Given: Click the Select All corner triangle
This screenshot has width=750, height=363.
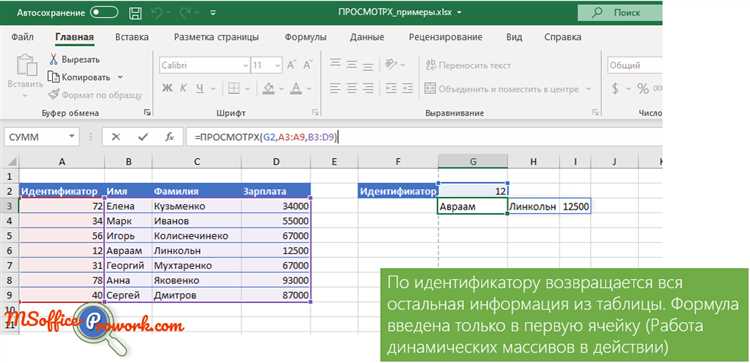Looking at the screenshot, I should [x=12, y=162].
